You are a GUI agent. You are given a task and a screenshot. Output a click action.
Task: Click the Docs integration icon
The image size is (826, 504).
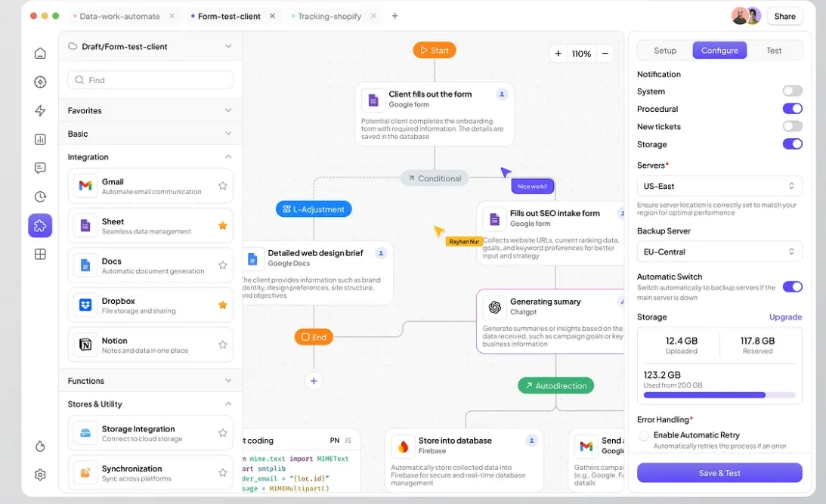pos(85,265)
